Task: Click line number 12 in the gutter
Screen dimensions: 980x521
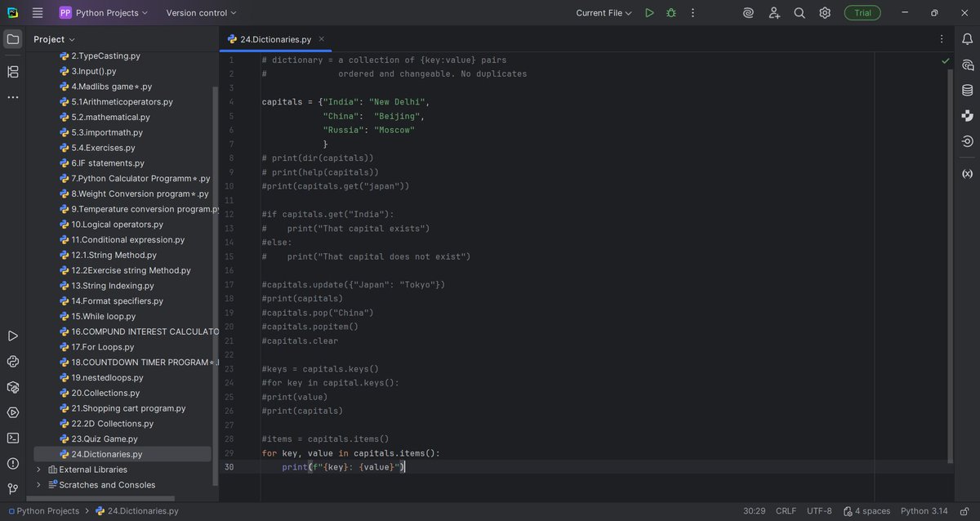Action: point(228,214)
